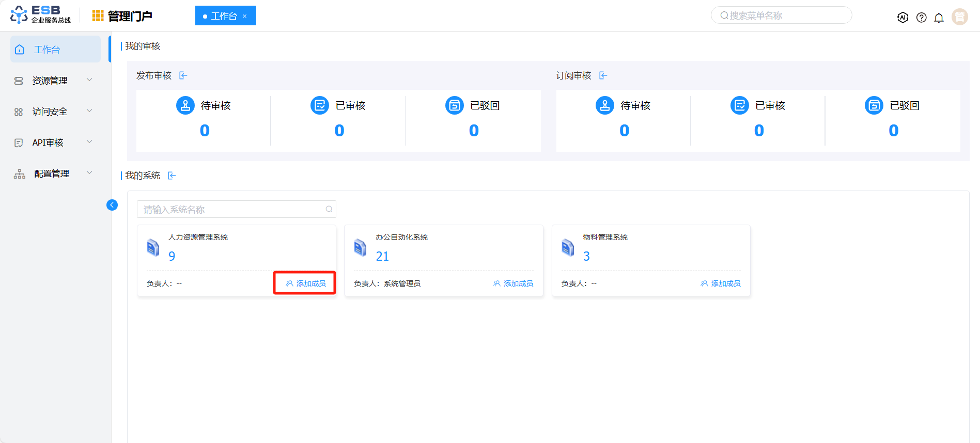Image resolution: width=980 pixels, height=443 pixels.
Task: Open 发布审核 detail via arrow icon
Action: [183, 76]
